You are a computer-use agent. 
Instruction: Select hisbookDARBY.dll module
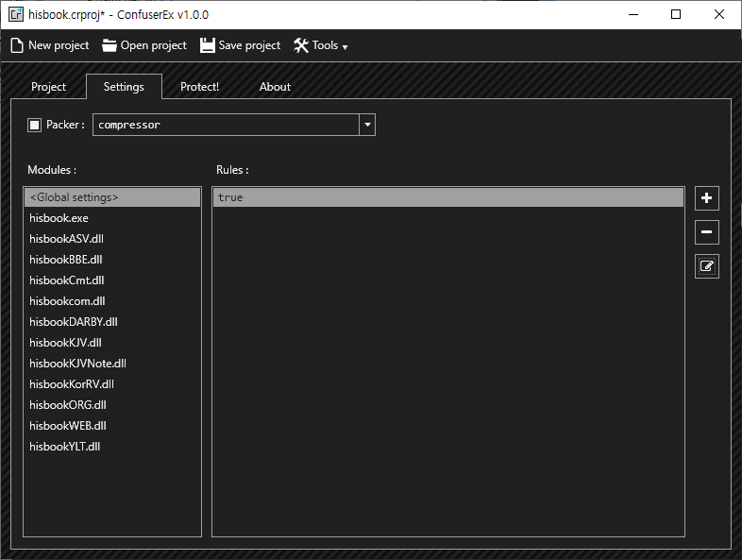click(x=112, y=322)
